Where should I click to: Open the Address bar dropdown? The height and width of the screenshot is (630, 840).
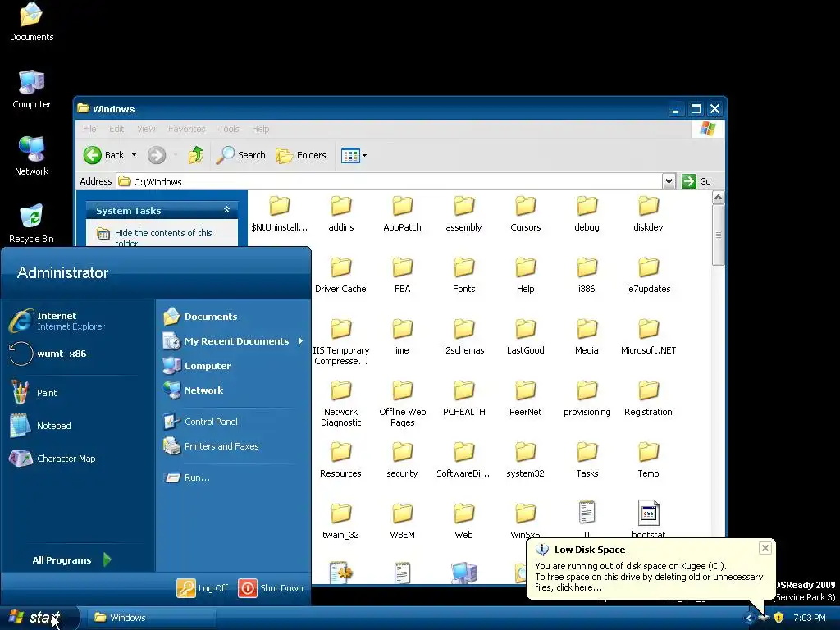click(x=669, y=181)
